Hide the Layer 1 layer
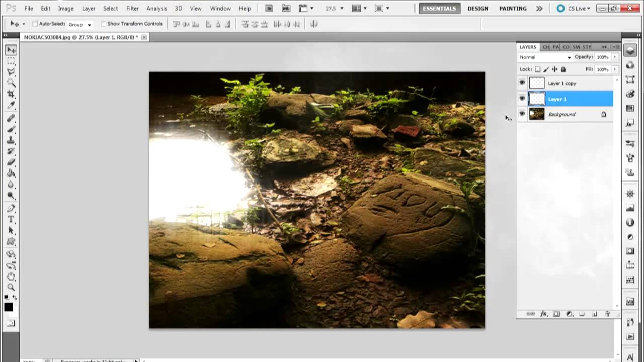Image resolution: width=644 pixels, height=362 pixels. coord(522,99)
